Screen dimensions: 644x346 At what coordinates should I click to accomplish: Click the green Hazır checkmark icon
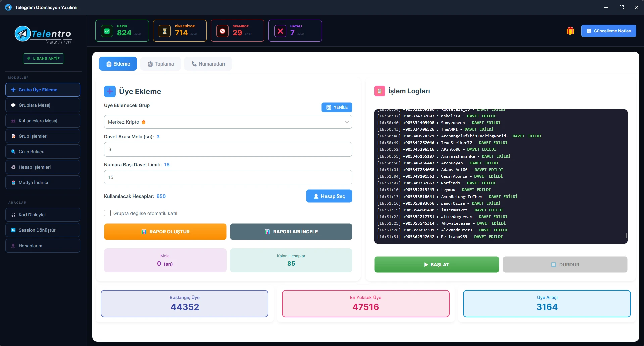coord(107,31)
